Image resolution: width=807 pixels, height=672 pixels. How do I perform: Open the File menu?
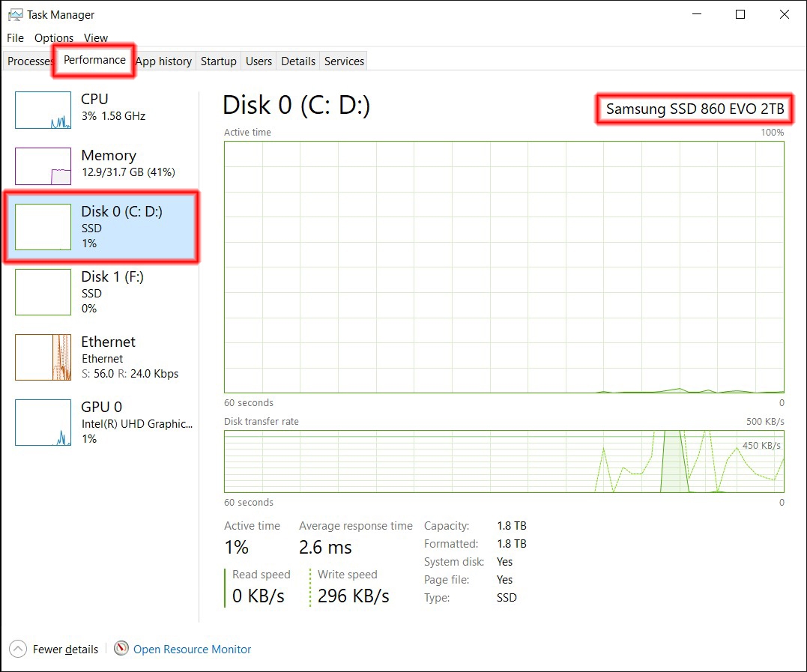(x=15, y=37)
